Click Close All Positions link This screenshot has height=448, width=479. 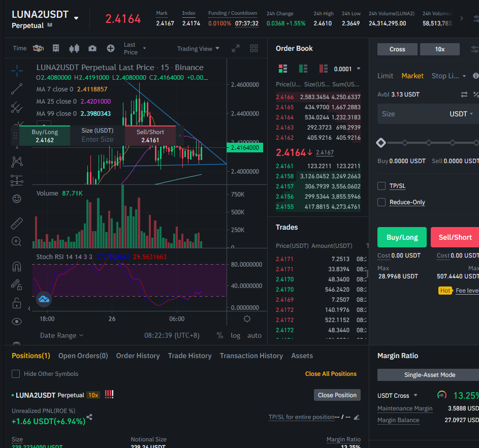(x=331, y=374)
